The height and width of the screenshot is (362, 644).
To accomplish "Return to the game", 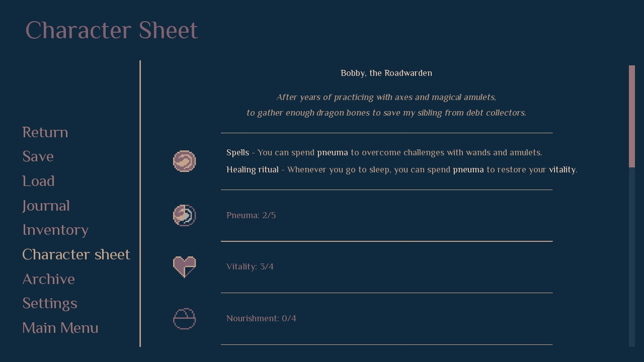I will [45, 132].
